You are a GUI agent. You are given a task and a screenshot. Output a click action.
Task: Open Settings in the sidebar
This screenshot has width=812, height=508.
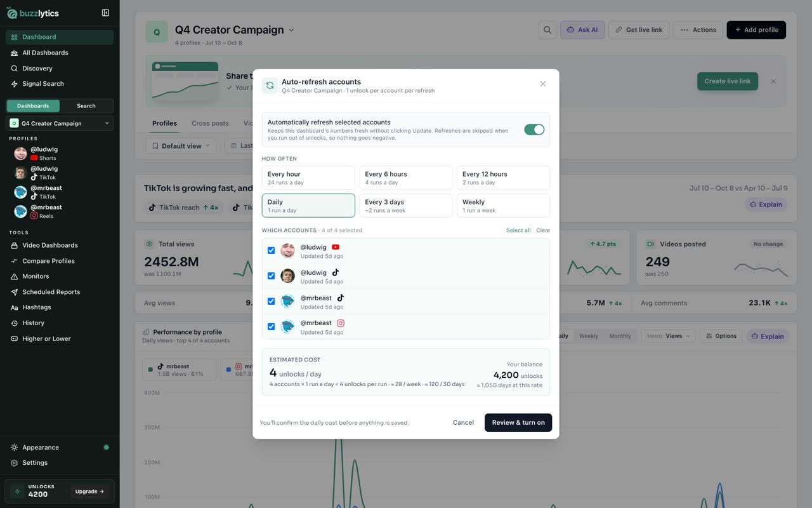coord(60,463)
